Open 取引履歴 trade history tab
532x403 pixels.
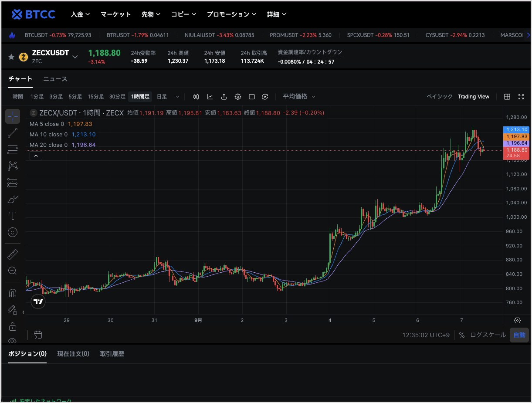112,354
